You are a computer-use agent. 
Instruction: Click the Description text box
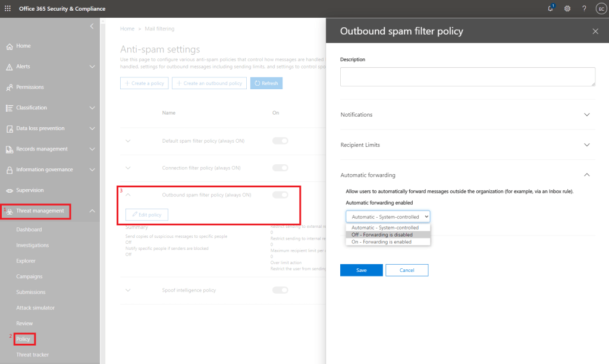[467, 77]
